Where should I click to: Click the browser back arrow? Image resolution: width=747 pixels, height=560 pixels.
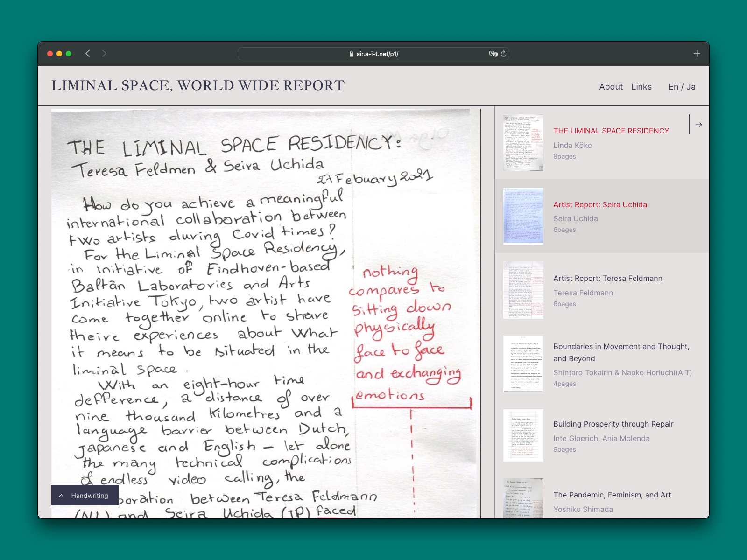coord(88,54)
